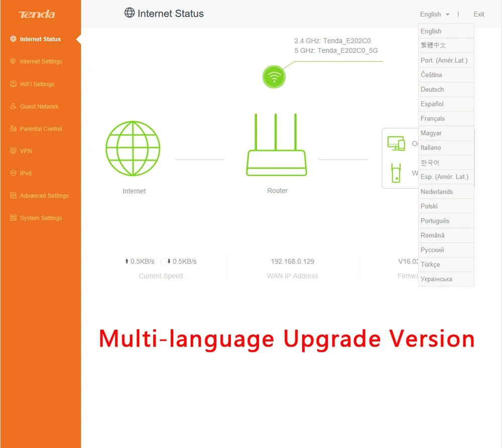Select Esp. (Amér. Lat.) language option
This screenshot has height=448, width=502.
pyautogui.click(x=446, y=177)
